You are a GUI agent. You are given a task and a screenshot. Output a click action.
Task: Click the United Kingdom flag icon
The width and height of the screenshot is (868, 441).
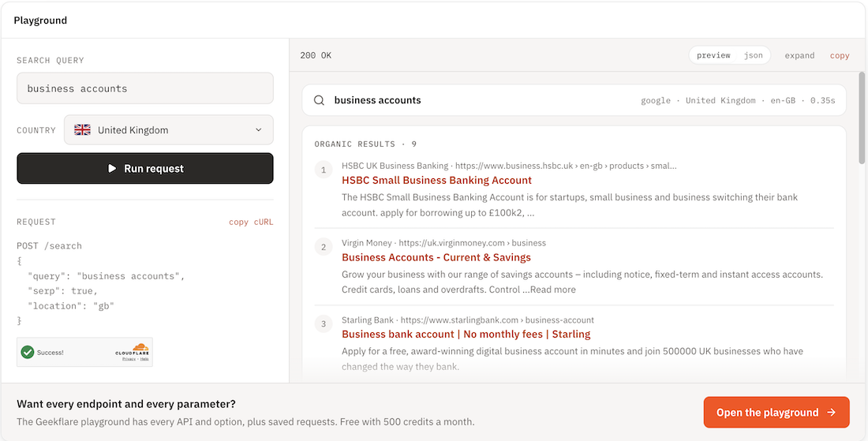83,130
